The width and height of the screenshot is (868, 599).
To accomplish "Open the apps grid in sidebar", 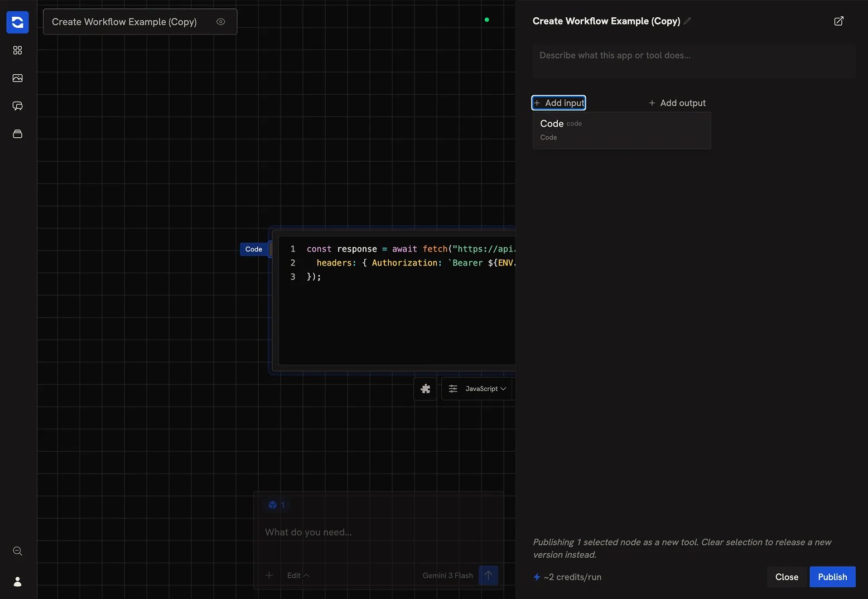I will coord(17,50).
